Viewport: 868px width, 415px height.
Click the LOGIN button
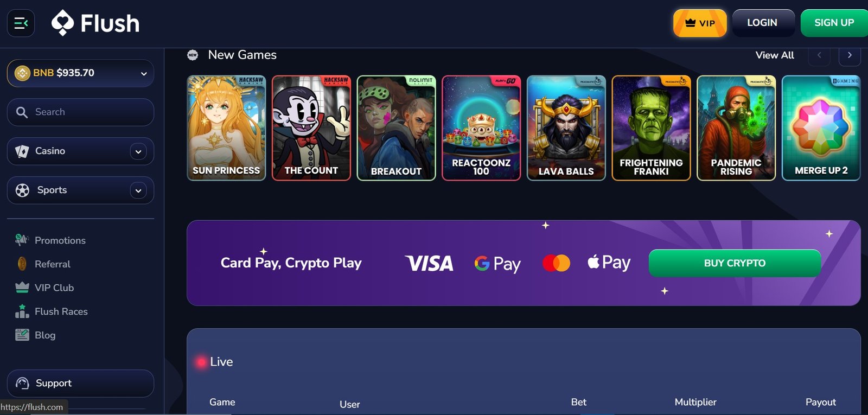[x=763, y=23]
